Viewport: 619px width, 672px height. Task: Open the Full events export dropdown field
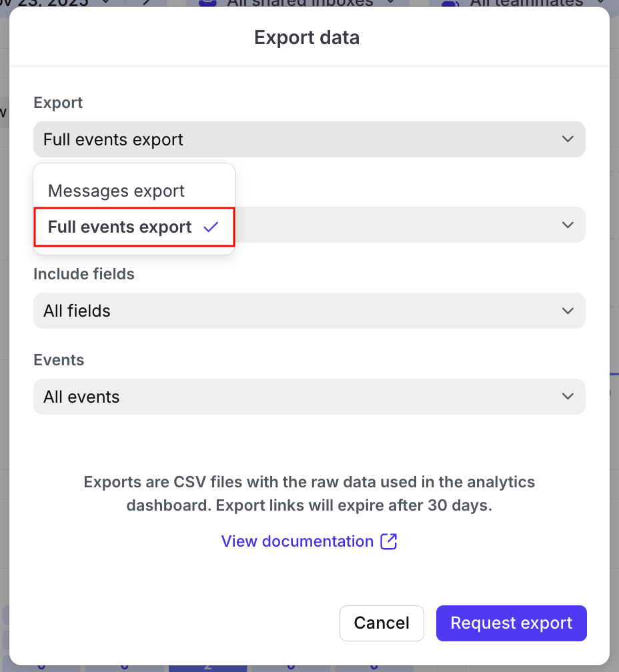pyautogui.click(x=309, y=139)
